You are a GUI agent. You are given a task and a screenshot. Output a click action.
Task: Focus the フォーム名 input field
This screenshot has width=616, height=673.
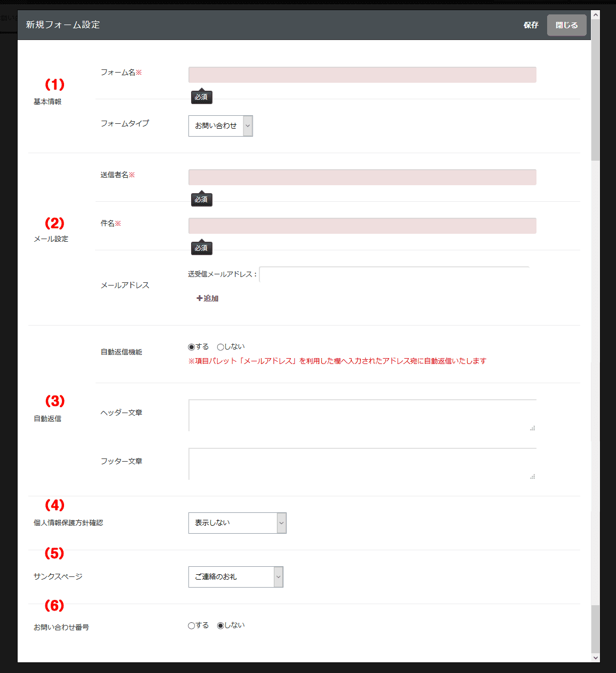click(x=362, y=75)
